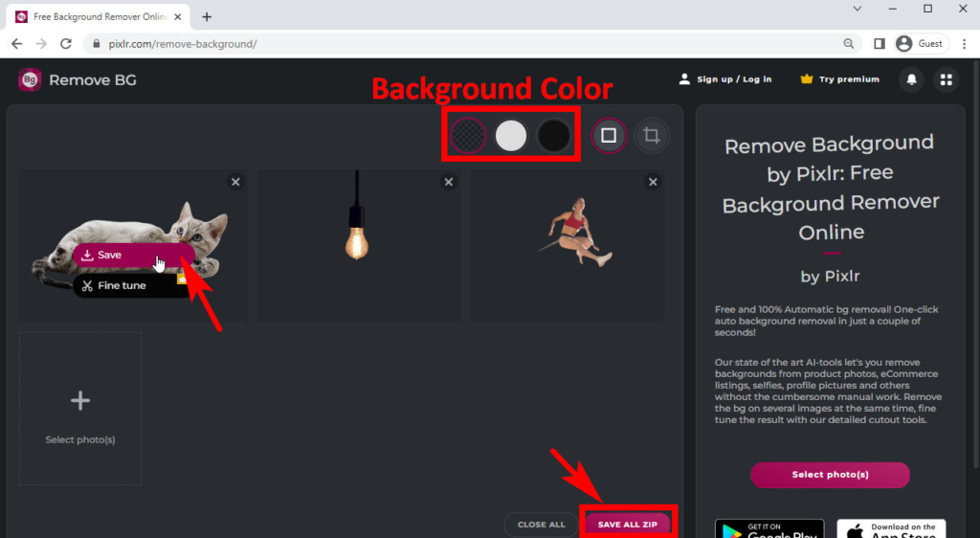Click the CLOSE ALL button

(x=542, y=525)
